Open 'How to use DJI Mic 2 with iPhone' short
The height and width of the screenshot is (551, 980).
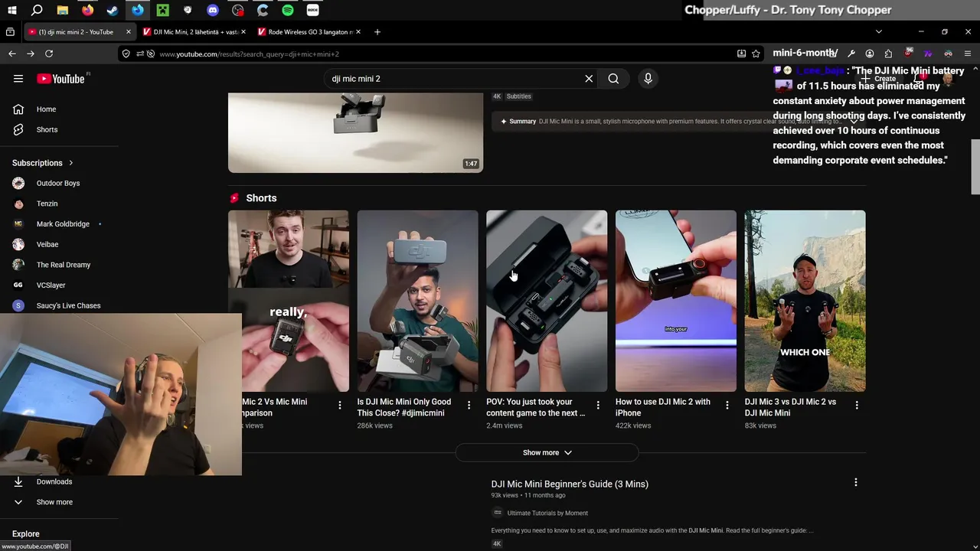pos(676,301)
